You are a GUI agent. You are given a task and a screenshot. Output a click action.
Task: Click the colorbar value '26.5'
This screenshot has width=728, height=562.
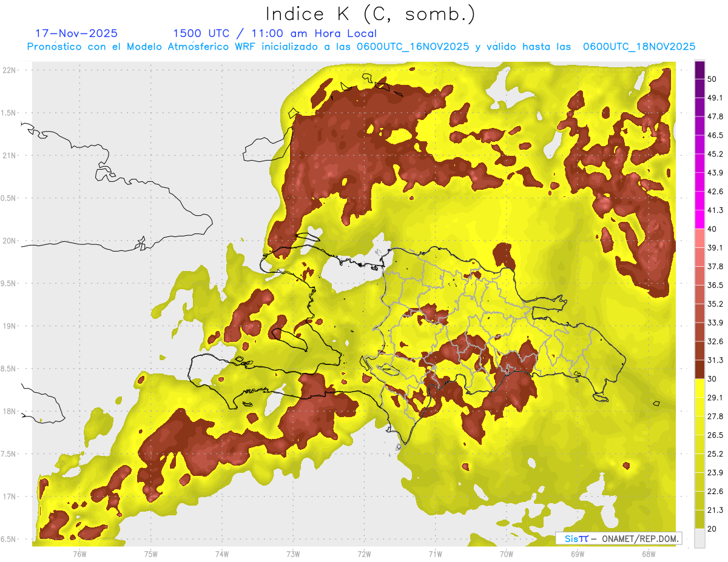(715, 435)
